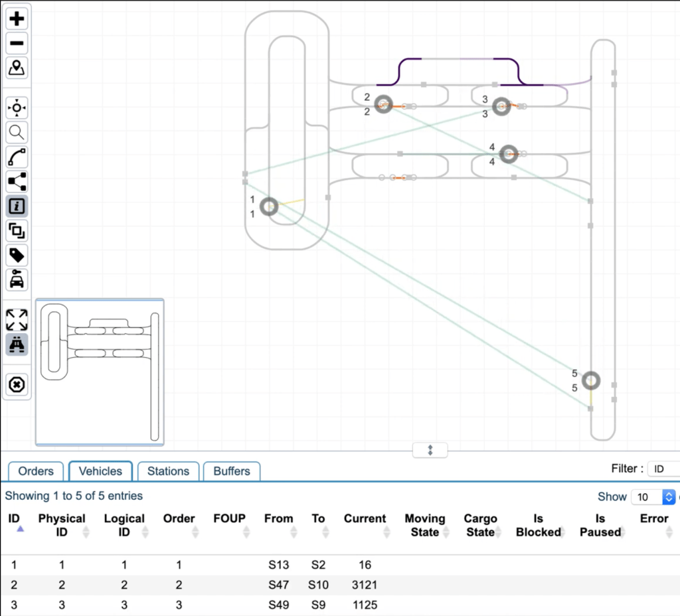
Task: Open the magnifier search tool
Action: click(17, 132)
